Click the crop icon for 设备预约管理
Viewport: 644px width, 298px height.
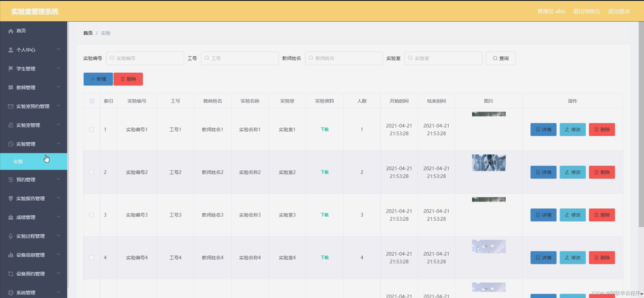(x=11, y=274)
